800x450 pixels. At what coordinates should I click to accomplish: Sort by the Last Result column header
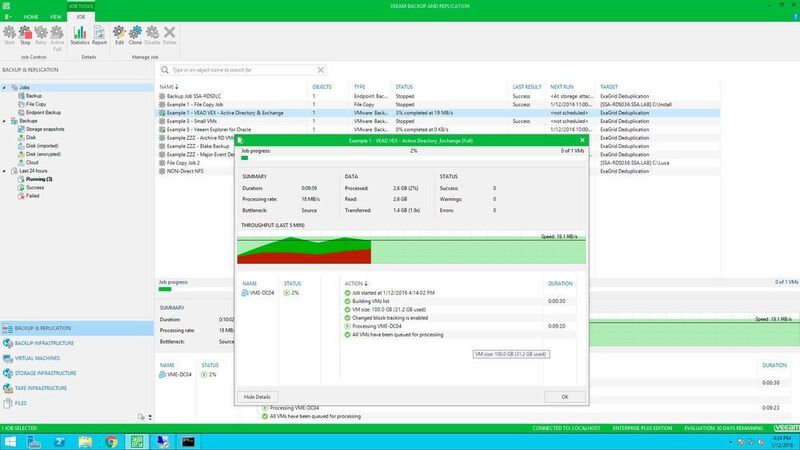click(527, 87)
